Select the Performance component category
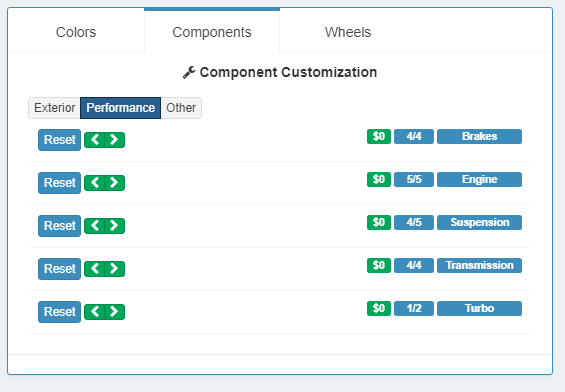The height and width of the screenshot is (392, 565). (120, 108)
